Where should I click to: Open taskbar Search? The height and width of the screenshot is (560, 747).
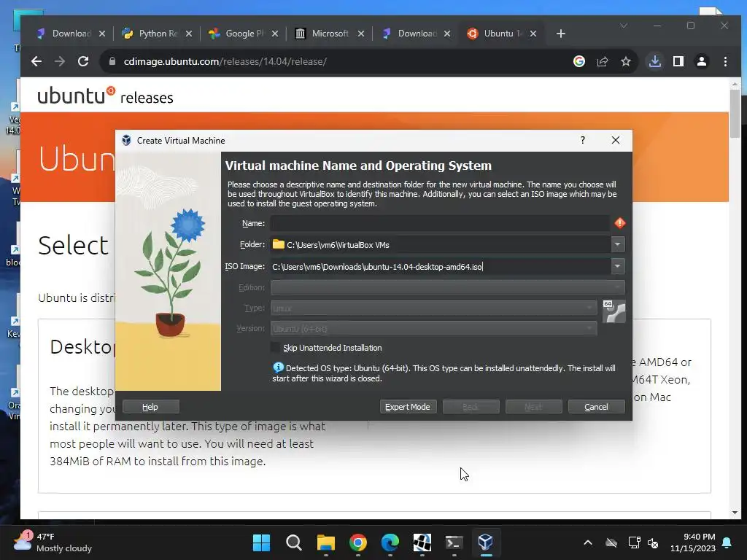[293, 542]
